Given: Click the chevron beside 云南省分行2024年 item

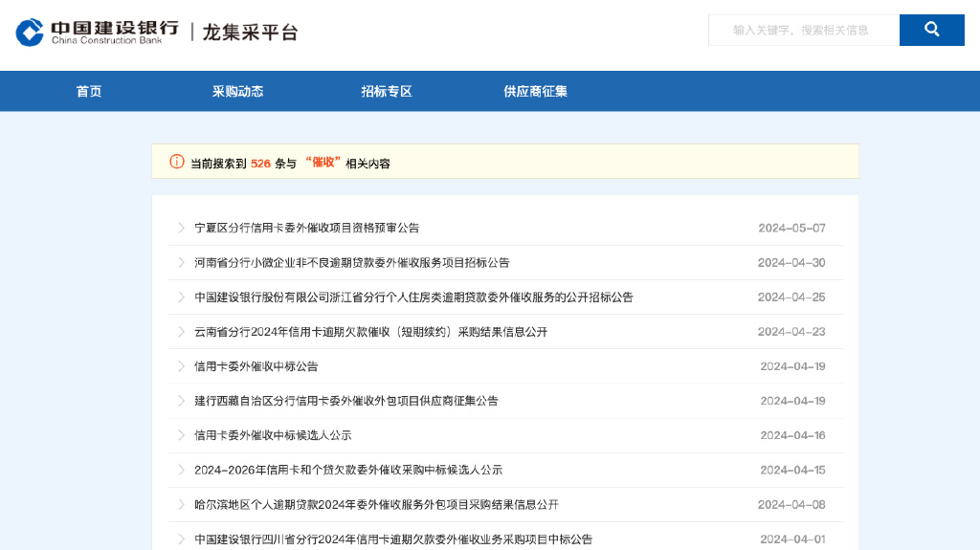Looking at the screenshot, I should 181,332.
